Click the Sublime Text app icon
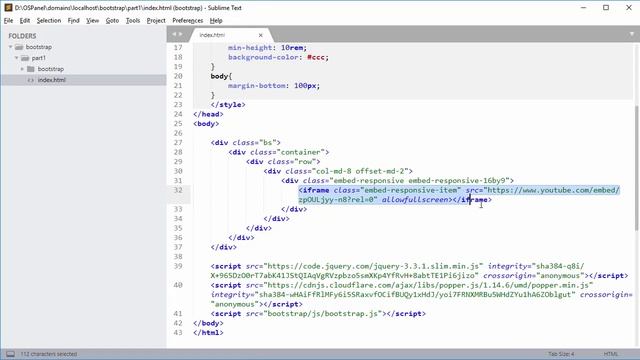This screenshot has width=640, height=360. (x=8, y=7)
